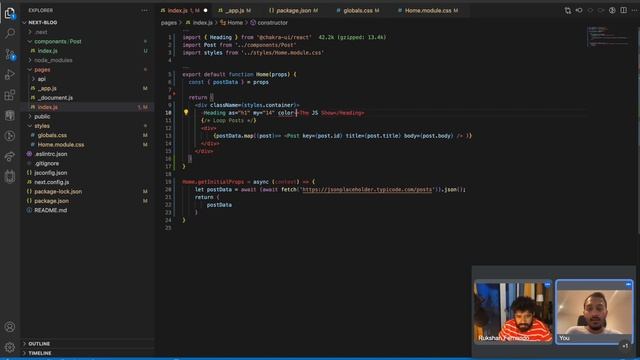Viewport: 640px width, 360px height.
Task: Click the share-arrow activity bar icon
Action: click(x=10, y=156)
